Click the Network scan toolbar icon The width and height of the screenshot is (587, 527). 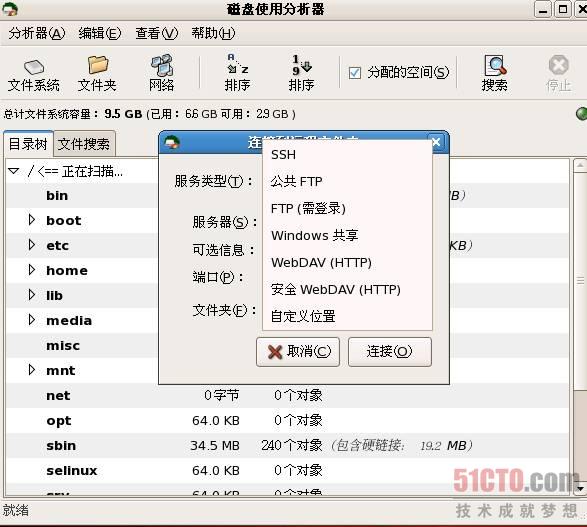162,65
